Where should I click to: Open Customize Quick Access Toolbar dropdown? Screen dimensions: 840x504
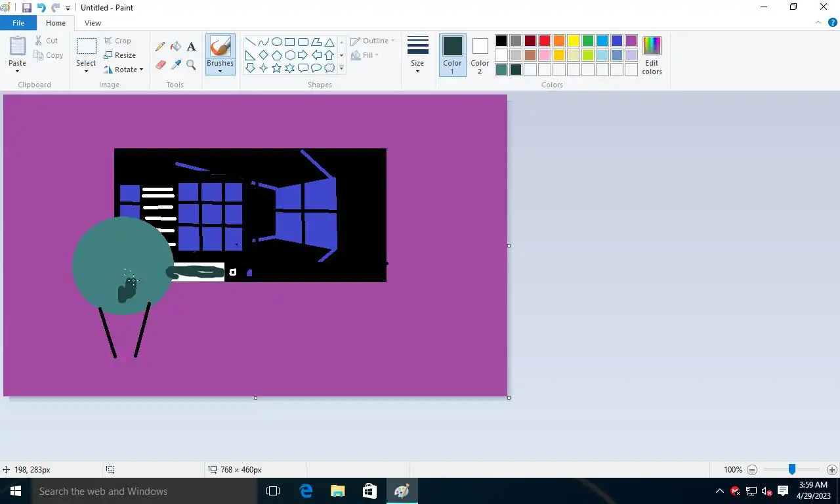click(68, 9)
